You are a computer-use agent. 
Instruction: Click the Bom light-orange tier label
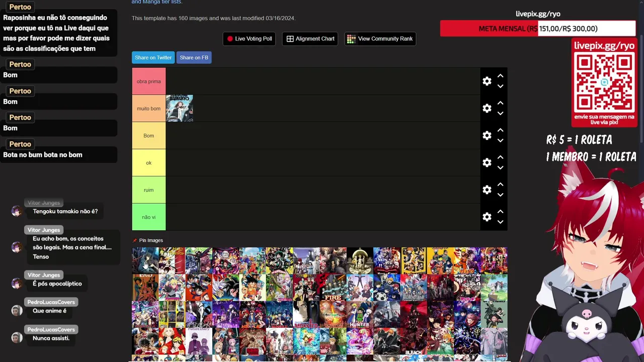(x=149, y=136)
